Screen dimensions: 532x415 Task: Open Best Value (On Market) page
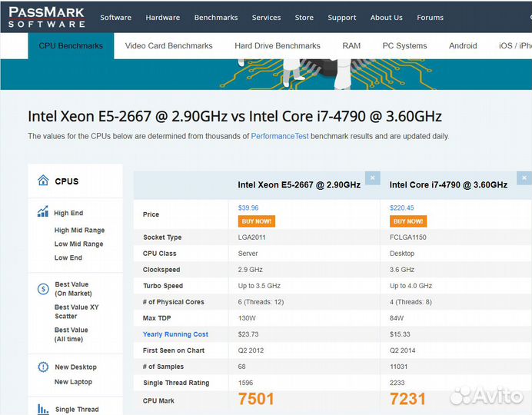[x=73, y=289]
